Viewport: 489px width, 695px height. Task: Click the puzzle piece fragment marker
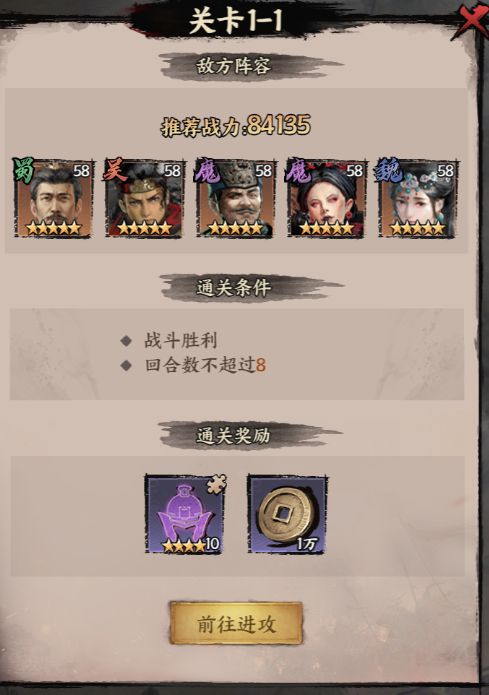point(217,484)
